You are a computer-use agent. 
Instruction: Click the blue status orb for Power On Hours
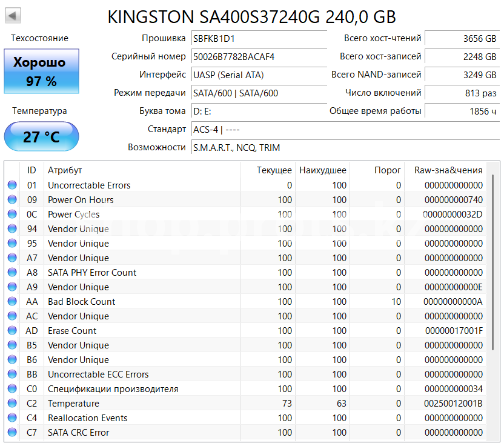tap(12, 200)
